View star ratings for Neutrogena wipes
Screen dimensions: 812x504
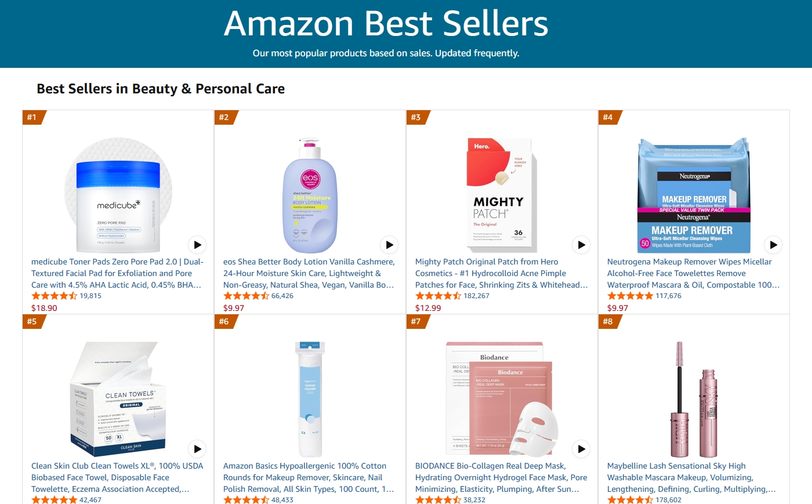[x=630, y=296]
